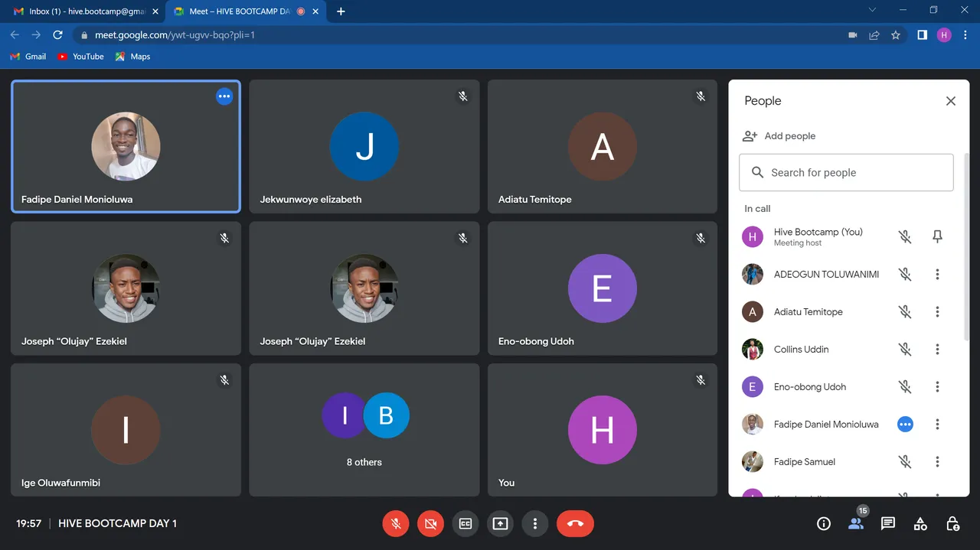
Task: Focus the Search for people field
Action: pyautogui.click(x=846, y=173)
